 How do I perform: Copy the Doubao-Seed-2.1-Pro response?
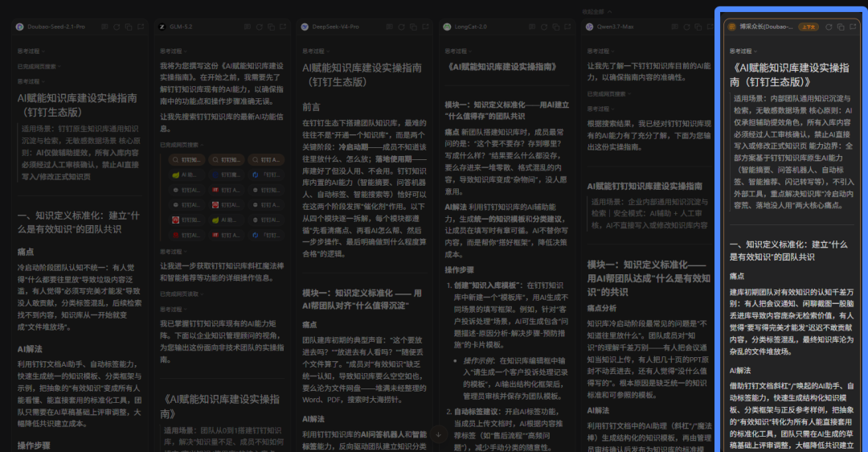129,27
